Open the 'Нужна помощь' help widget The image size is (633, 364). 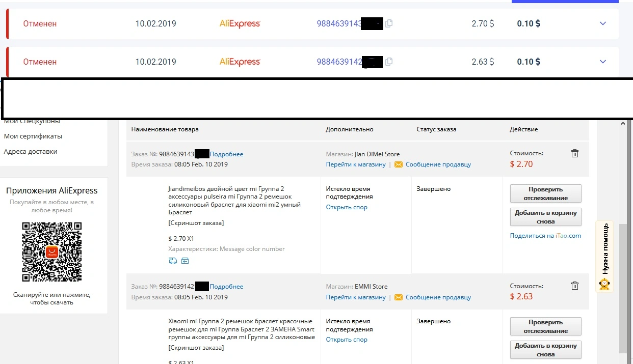point(604,256)
